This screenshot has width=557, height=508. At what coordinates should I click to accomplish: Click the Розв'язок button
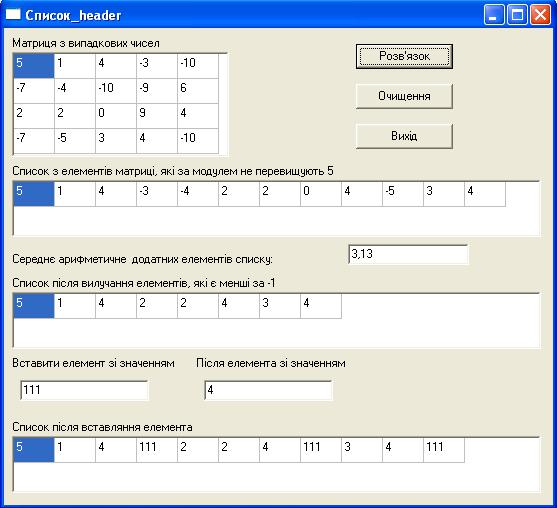tap(404, 56)
